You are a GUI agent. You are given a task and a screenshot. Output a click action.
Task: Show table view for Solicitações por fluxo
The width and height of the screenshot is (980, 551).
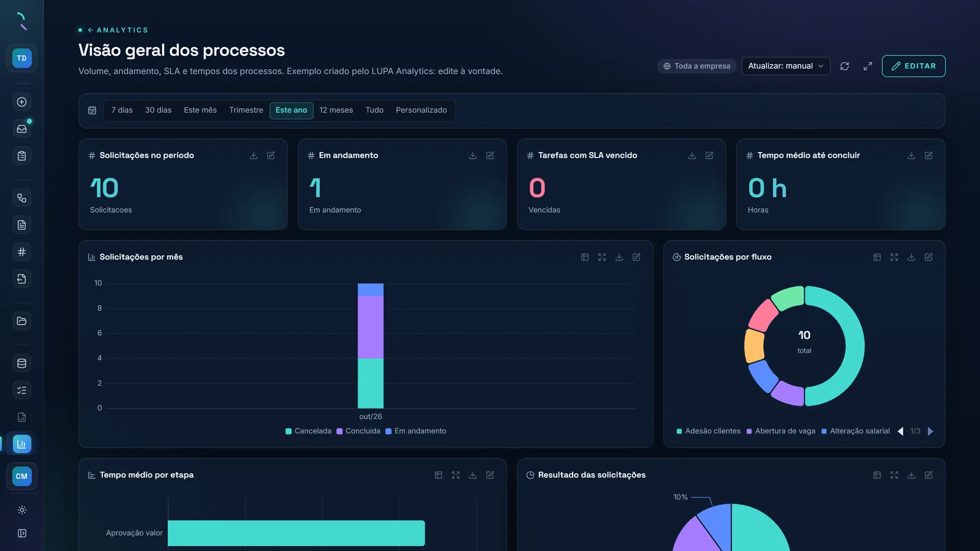(877, 257)
